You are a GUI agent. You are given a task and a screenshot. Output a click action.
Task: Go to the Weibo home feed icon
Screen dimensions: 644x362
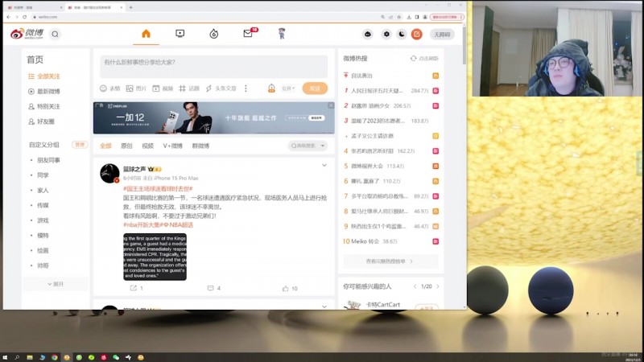(x=146, y=34)
